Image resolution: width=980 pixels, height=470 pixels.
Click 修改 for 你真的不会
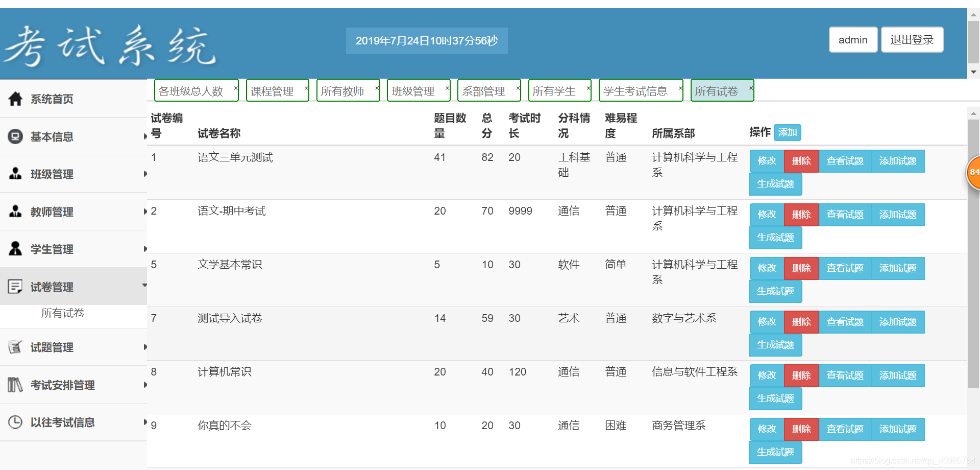767,429
